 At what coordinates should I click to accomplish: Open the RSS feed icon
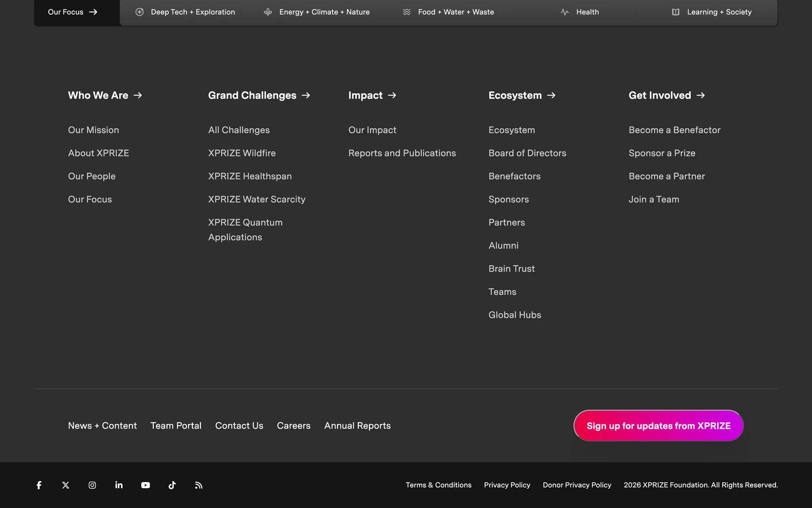(x=199, y=485)
